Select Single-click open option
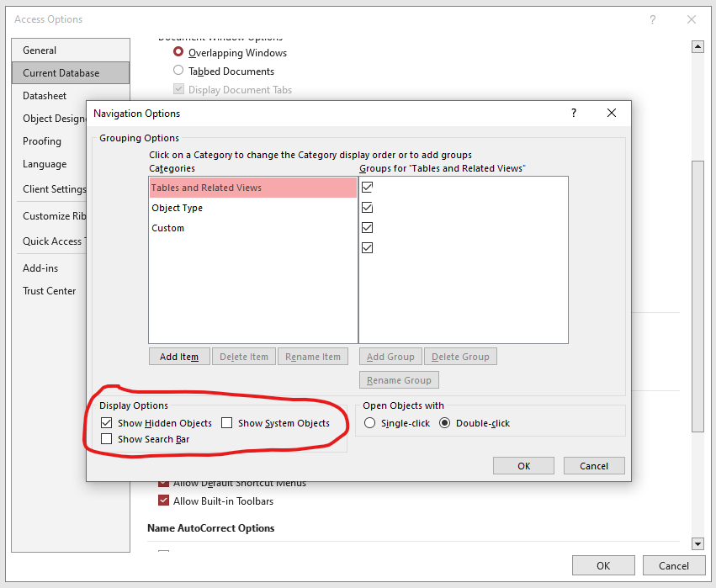 [x=369, y=423]
